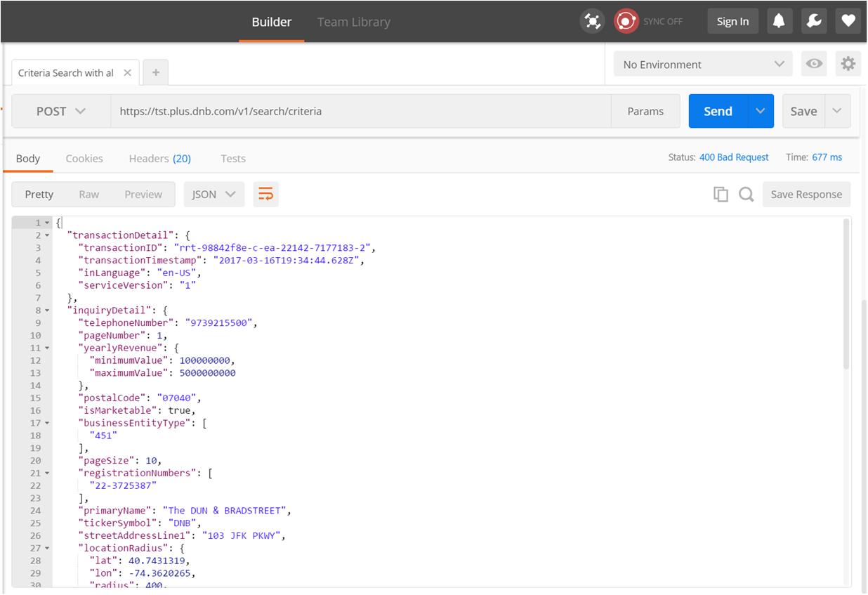Open the No Environment dropdown

click(x=703, y=64)
